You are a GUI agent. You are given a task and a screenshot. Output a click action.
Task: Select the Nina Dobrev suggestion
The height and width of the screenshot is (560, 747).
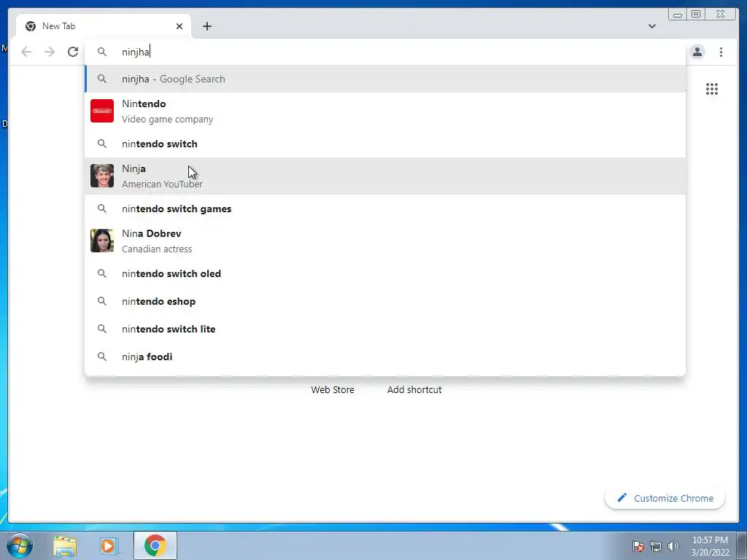(385, 241)
